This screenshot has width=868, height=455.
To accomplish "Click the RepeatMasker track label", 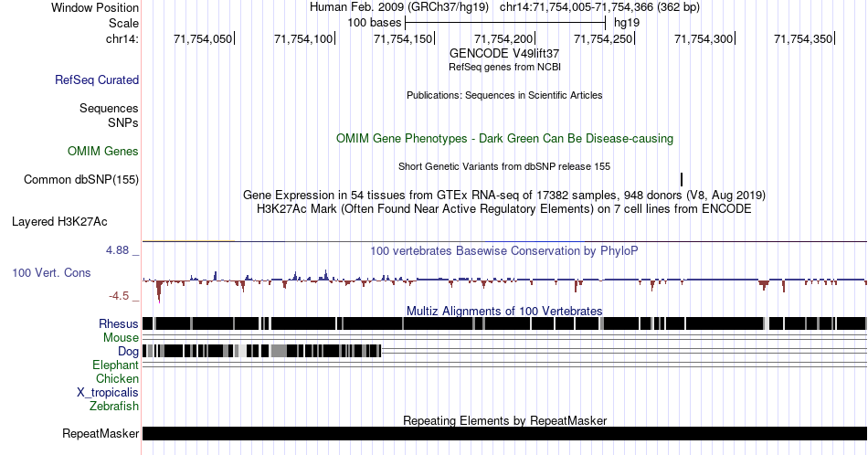I will click(x=101, y=433).
